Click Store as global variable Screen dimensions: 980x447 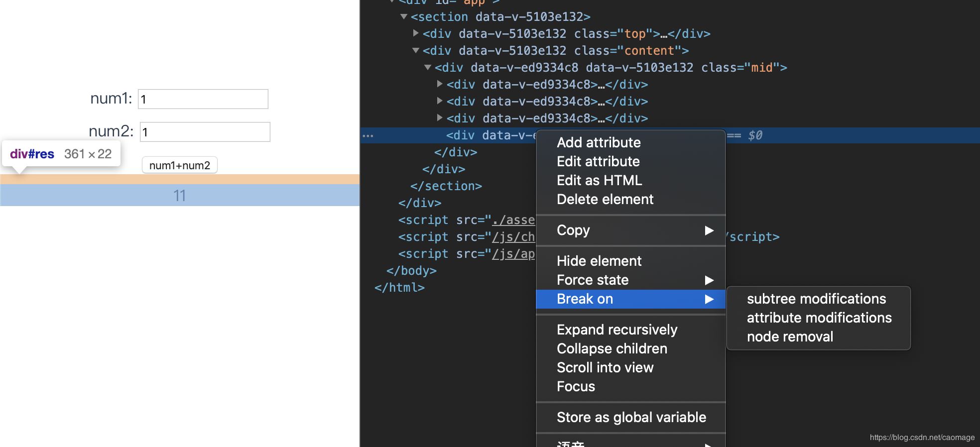point(631,417)
